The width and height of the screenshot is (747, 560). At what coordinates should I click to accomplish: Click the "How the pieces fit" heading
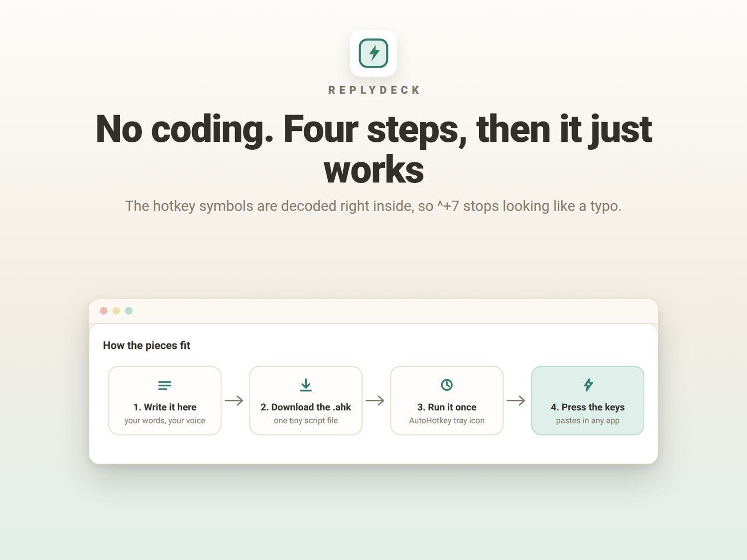(x=146, y=345)
